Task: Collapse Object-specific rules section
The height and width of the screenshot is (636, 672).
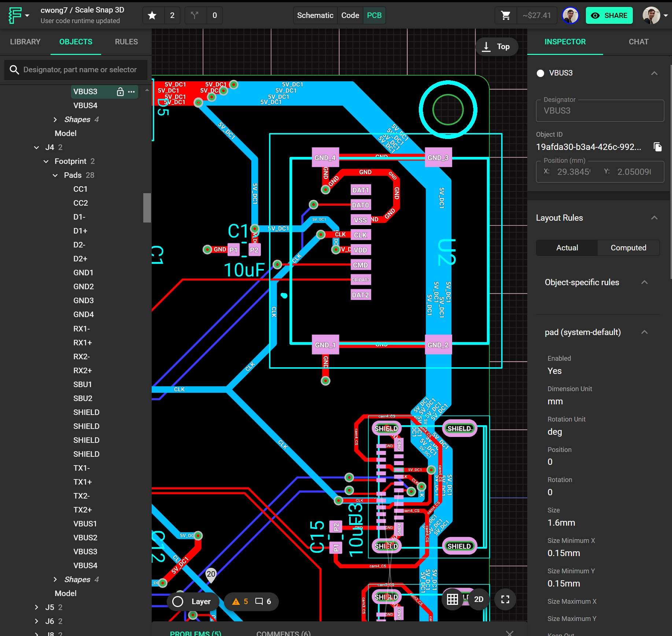Action: [645, 282]
